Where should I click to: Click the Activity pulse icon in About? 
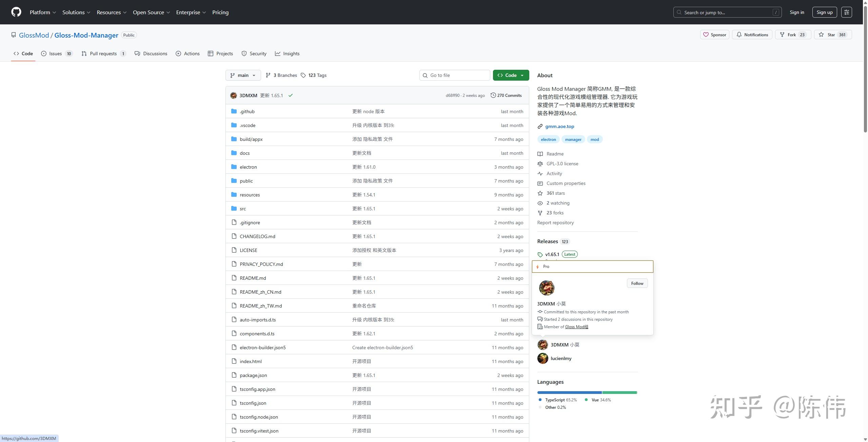pos(540,173)
